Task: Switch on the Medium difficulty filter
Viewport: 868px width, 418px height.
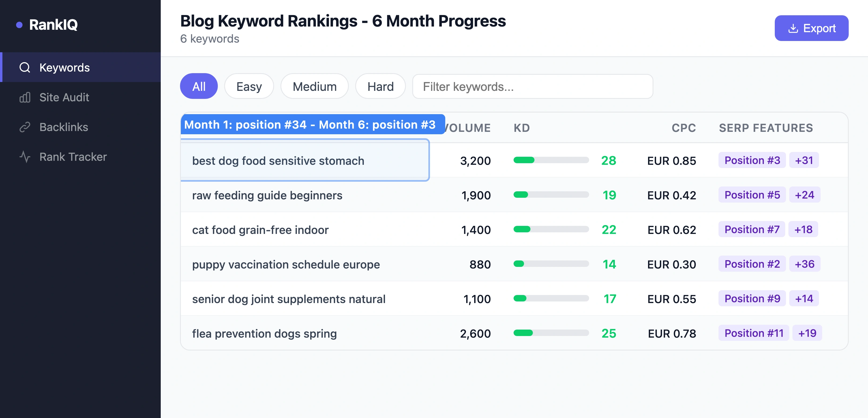Action: click(x=314, y=86)
